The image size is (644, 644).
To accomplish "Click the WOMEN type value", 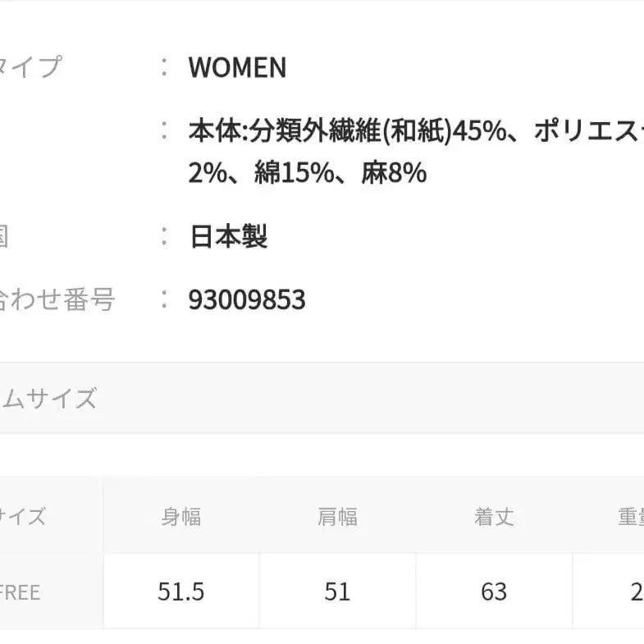I will [237, 67].
